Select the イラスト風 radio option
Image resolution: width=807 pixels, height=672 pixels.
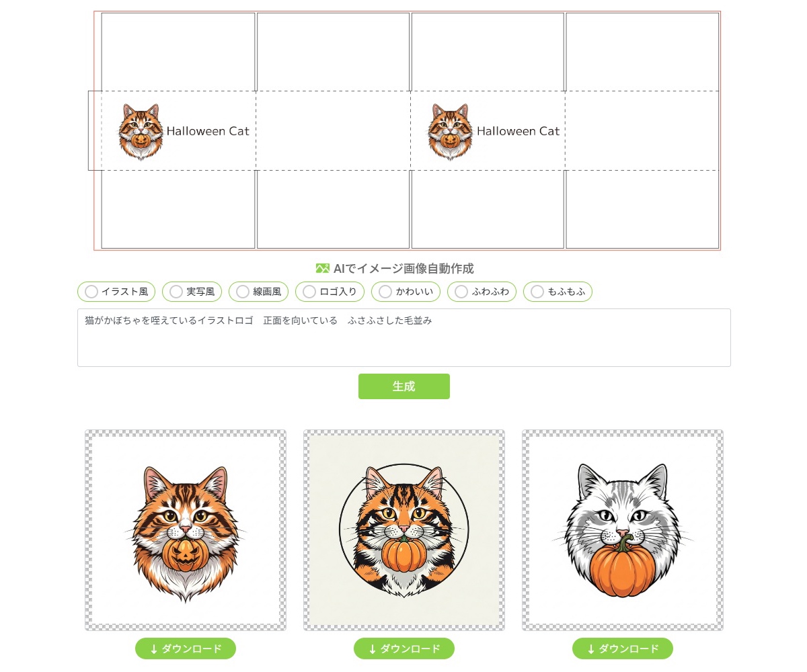click(x=116, y=292)
